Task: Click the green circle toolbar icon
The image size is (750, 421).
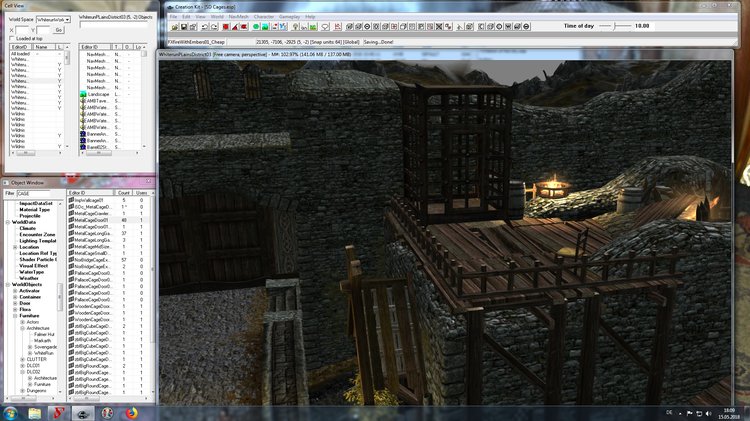Action: pyautogui.click(x=256, y=27)
